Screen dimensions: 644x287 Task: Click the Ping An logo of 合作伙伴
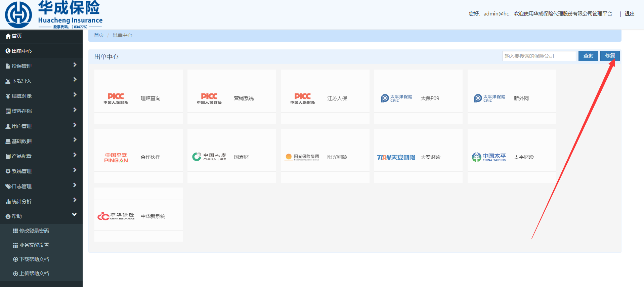tap(116, 158)
